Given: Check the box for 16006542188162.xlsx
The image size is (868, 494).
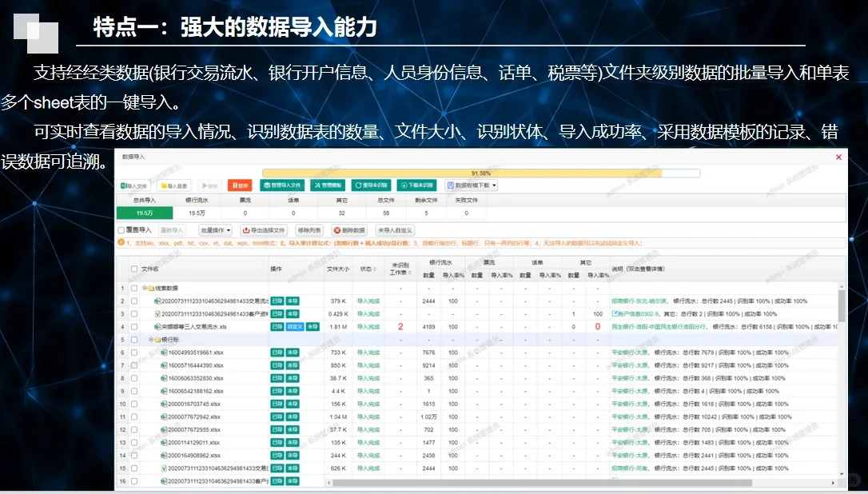Looking at the screenshot, I should [134, 391].
